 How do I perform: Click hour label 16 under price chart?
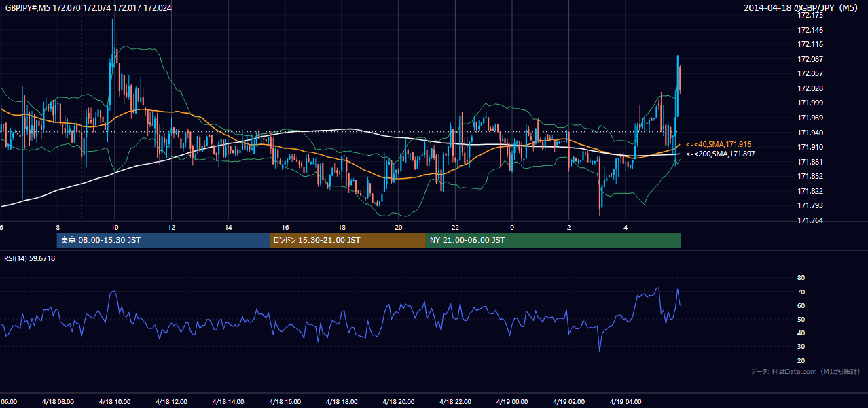(285, 228)
